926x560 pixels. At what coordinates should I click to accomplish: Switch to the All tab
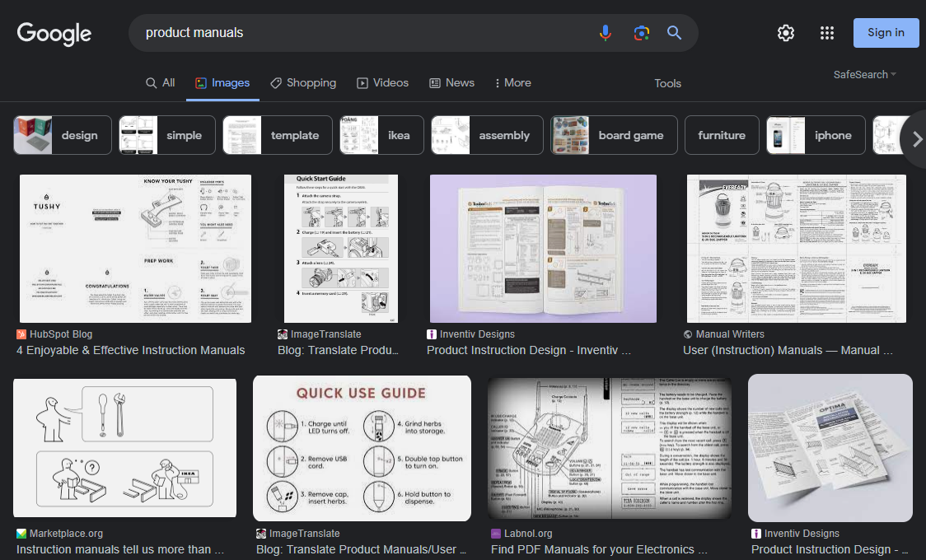(160, 82)
